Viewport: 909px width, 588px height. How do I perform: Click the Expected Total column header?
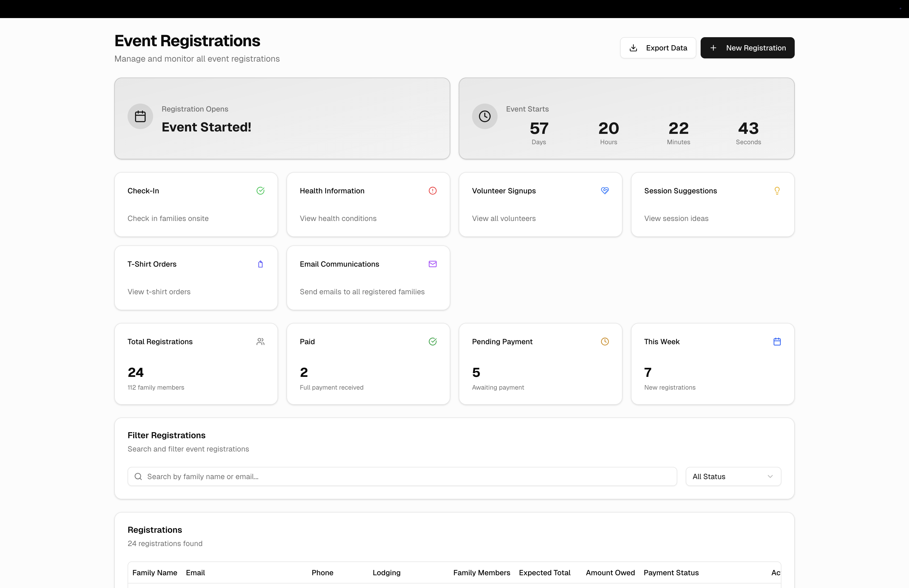point(545,573)
